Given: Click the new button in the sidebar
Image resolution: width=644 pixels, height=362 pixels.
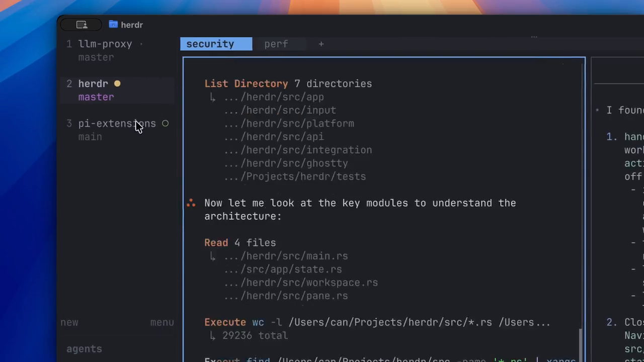Looking at the screenshot, I should 69,322.
